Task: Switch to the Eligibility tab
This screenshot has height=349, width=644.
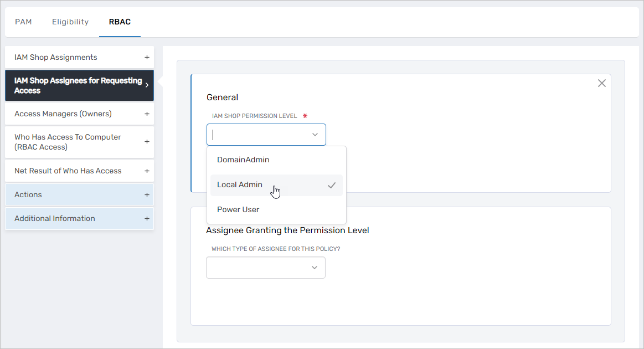Action: pyautogui.click(x=70, y=22)
